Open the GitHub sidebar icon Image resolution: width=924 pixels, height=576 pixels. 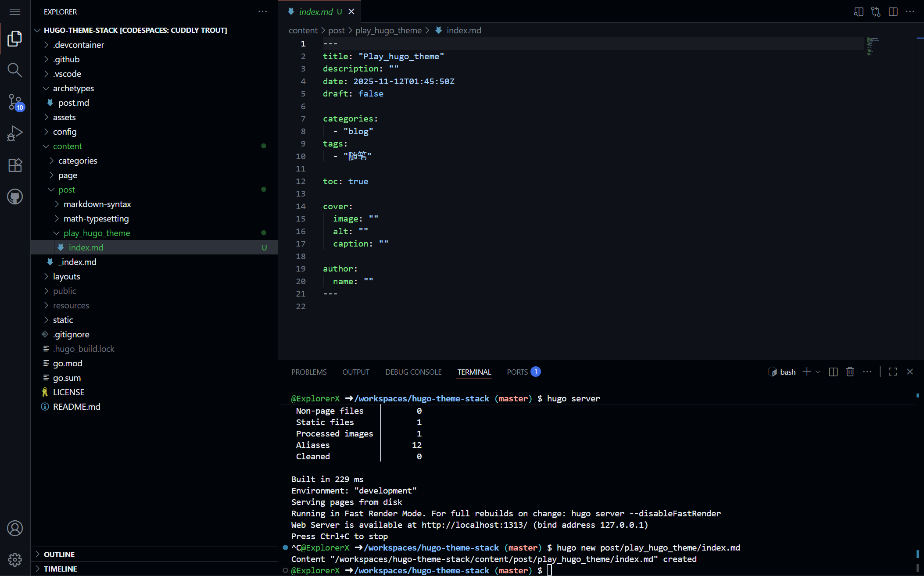click(14, 197)
